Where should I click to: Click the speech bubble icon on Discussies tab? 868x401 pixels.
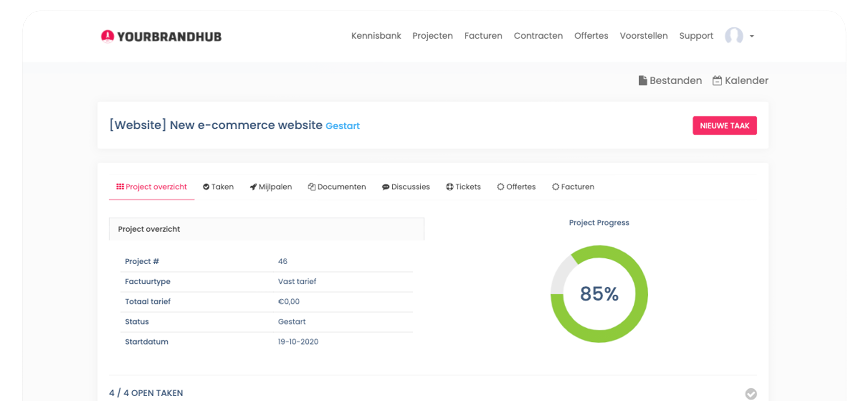[x=386, y=187]
